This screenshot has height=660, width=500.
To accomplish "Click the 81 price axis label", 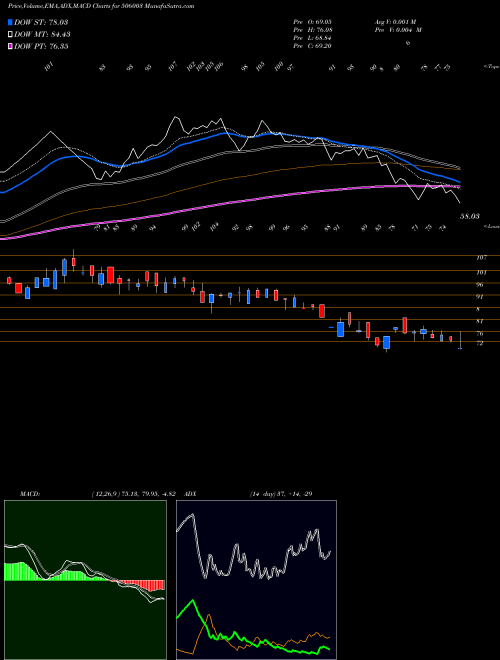I will [x=480, y=322].
